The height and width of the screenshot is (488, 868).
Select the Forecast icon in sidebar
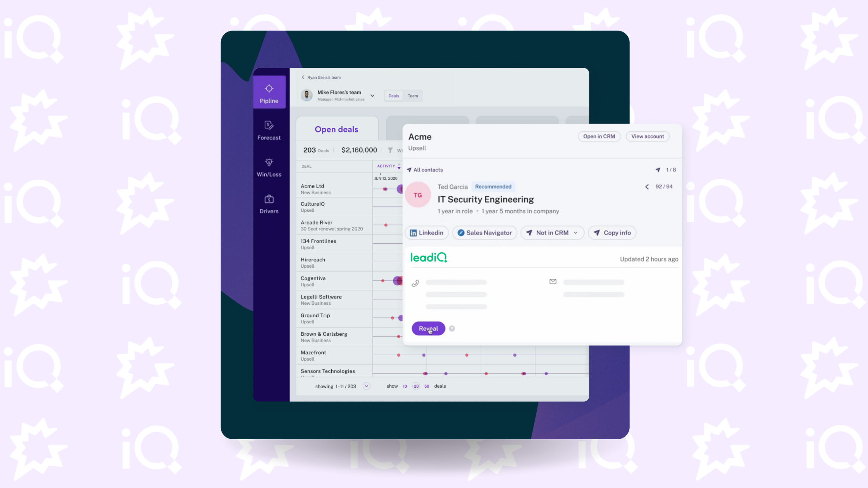[269, 126]
